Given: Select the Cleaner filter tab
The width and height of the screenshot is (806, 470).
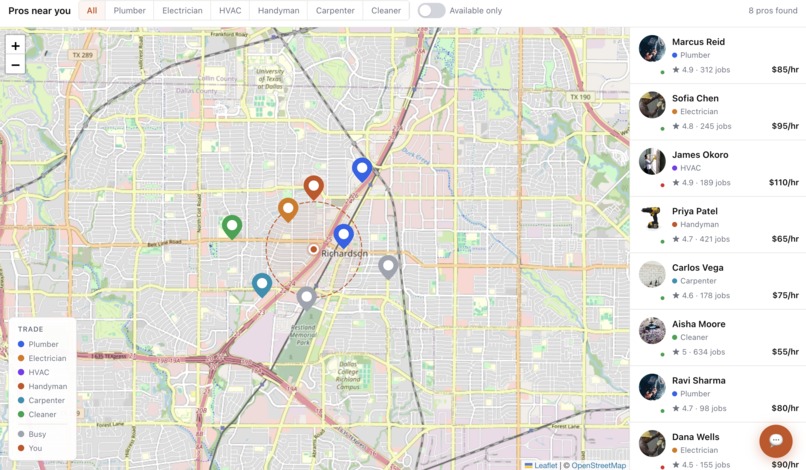Looking at the screenshot, I should coord(386,10).
